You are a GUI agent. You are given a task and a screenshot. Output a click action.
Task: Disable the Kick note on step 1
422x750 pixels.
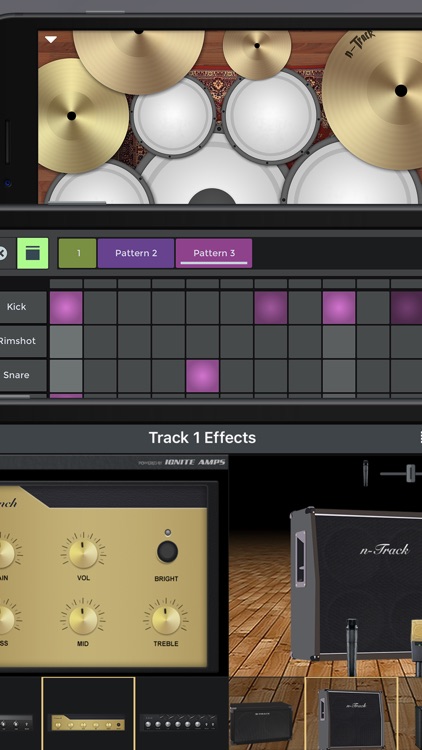click(x=66, y=308)
